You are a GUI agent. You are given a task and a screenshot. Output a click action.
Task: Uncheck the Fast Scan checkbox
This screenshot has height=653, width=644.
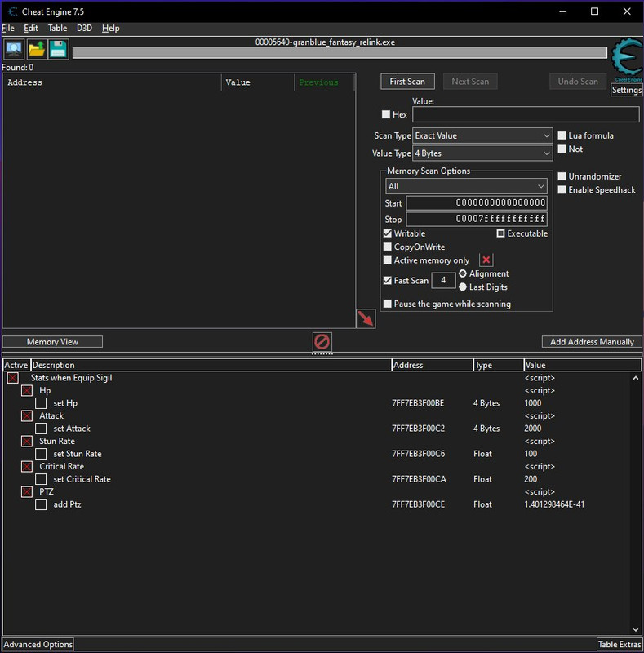pos(388,280)
